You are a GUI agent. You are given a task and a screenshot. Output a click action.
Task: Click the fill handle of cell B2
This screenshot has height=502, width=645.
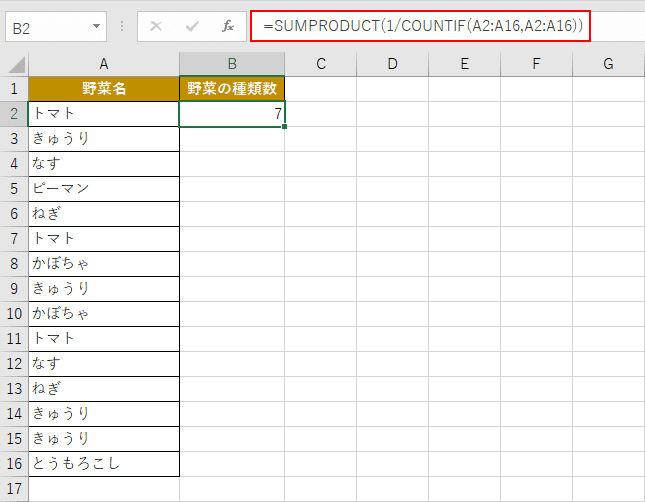coord(285,126)
